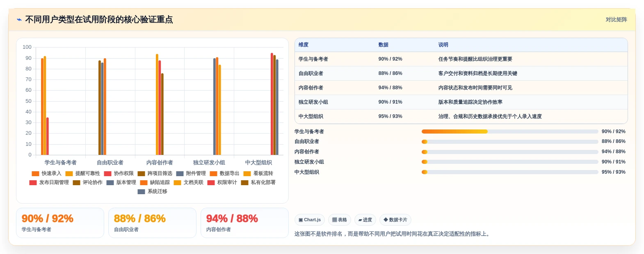Screen dimensions: 644x254
Task: Toggle the 私有化部署 legend entry
Action: coord(258,183)
